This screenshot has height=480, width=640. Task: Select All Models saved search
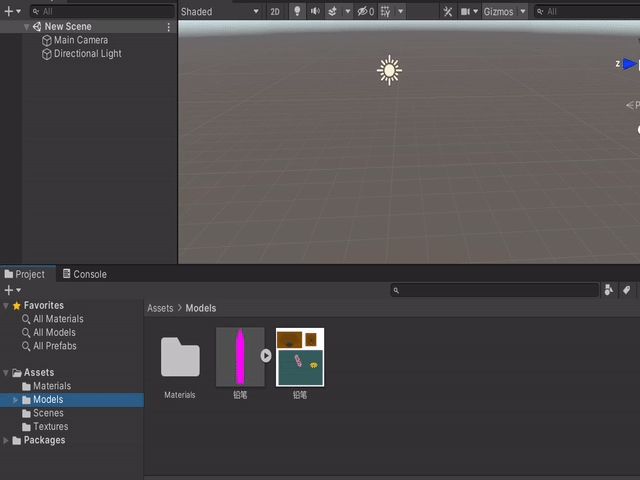pos(54,332)
